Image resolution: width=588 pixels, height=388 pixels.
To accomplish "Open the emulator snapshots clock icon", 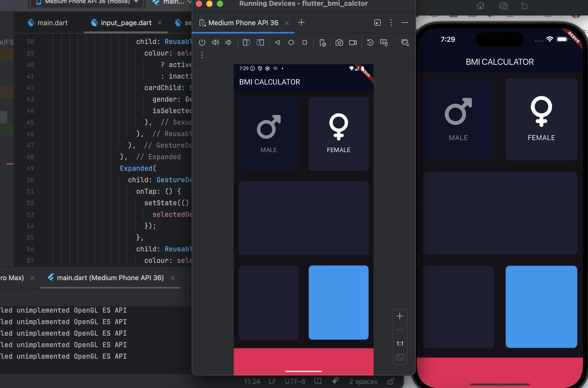I will tap(370, 42).
